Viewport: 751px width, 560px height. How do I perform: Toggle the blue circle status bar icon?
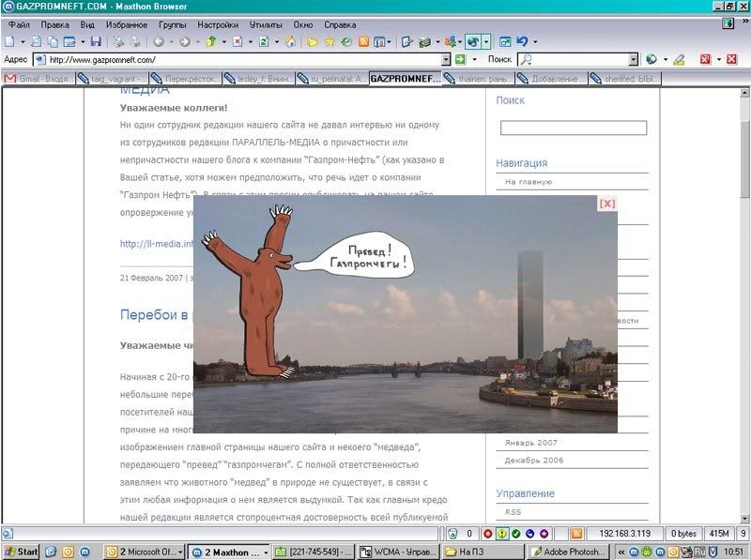529,533
